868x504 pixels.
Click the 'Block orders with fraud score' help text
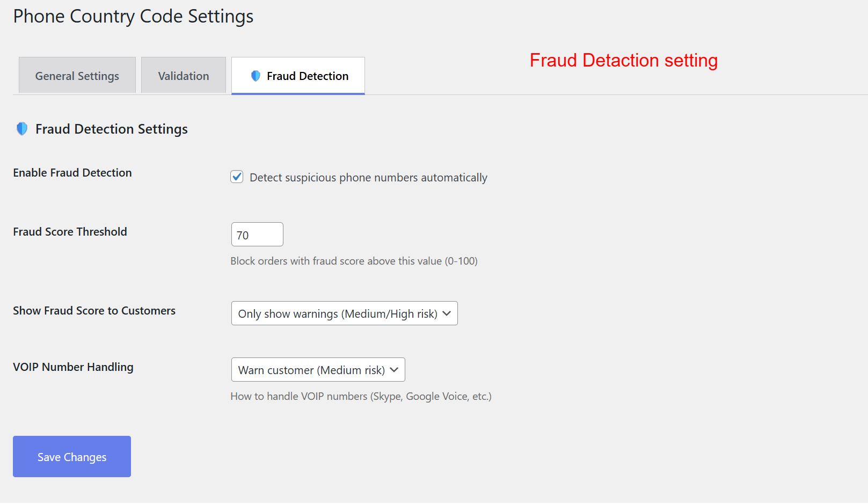(x=354, y=261)
